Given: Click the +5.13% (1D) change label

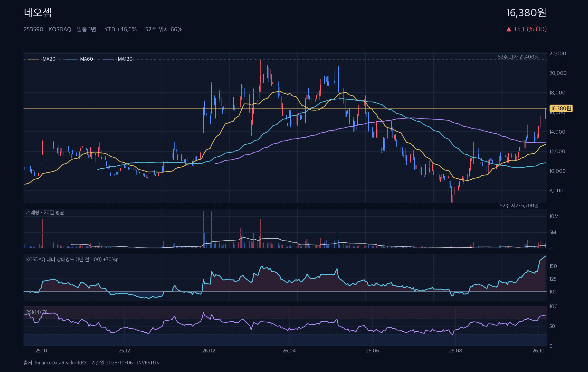Looking at the screenshot, I should (x=530, y=29).
